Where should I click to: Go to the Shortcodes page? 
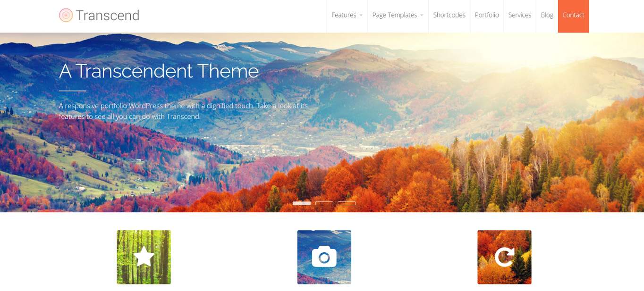click(449, 15)
